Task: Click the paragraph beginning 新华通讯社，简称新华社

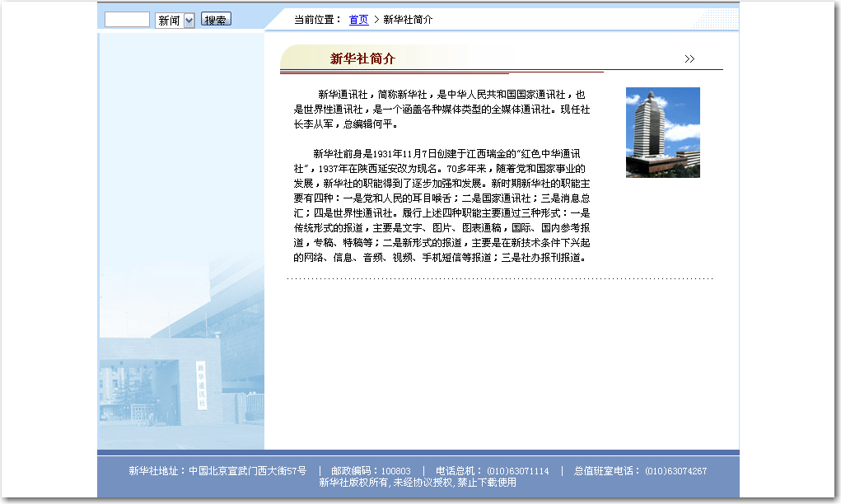Action: (x=442, y=110)
